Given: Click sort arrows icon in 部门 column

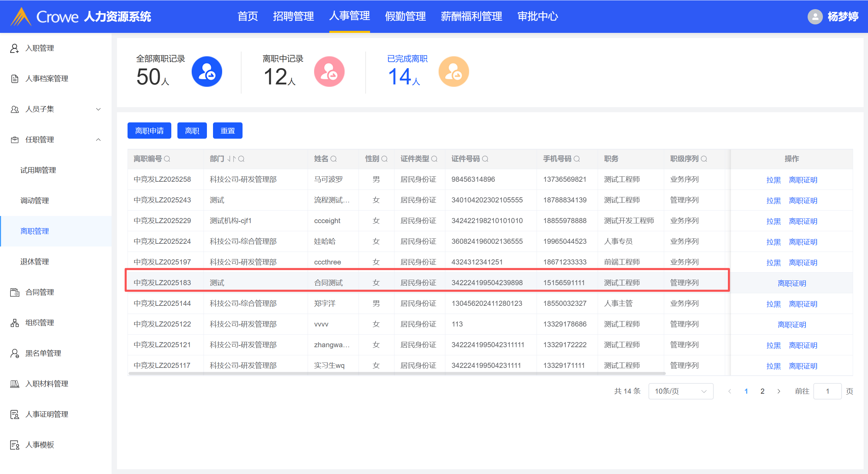Looking at the screenshot, I should click(232, 159).
